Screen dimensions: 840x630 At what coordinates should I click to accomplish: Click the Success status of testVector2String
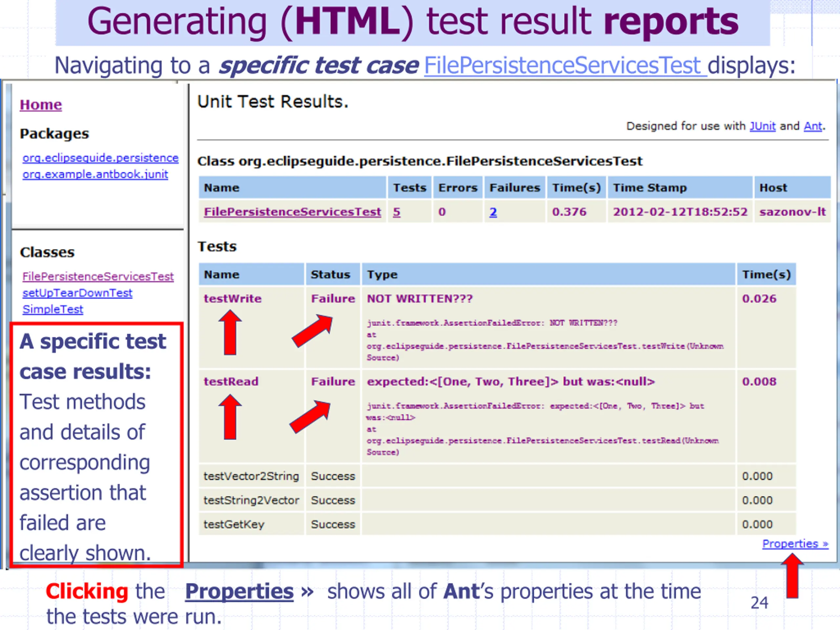point(333,476)
